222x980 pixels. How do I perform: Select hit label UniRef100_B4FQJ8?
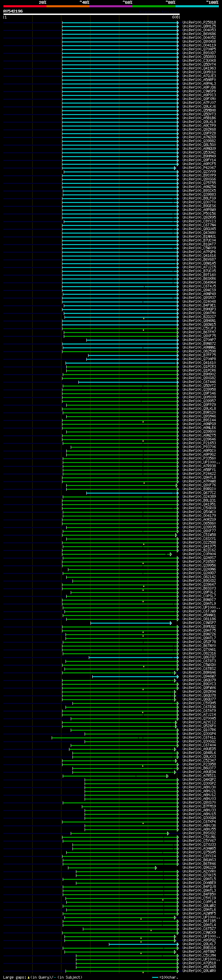pyautogui.click(x=199, y=887)
